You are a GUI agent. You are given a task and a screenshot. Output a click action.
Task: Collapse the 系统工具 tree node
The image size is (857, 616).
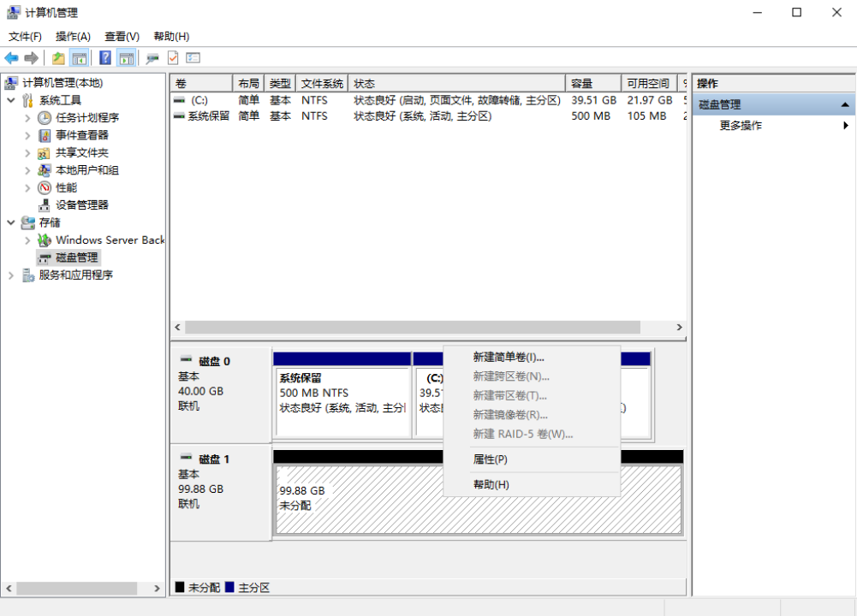[x=11, y=101]
